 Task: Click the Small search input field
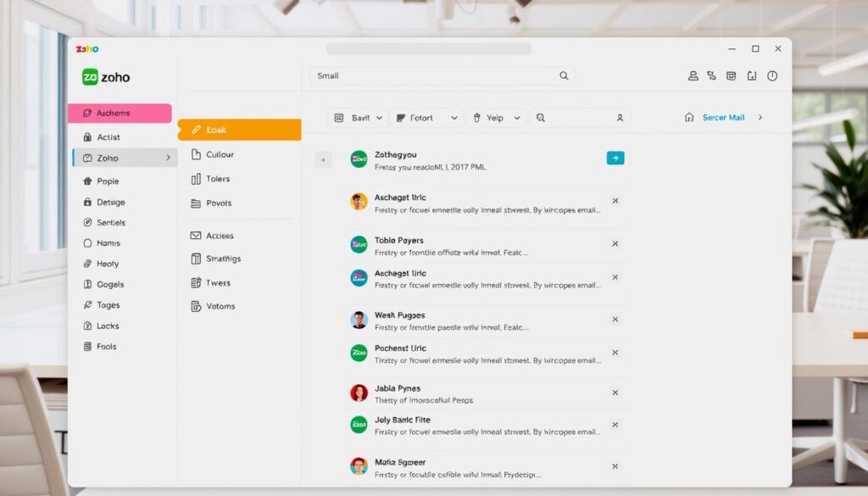point(442,75)
